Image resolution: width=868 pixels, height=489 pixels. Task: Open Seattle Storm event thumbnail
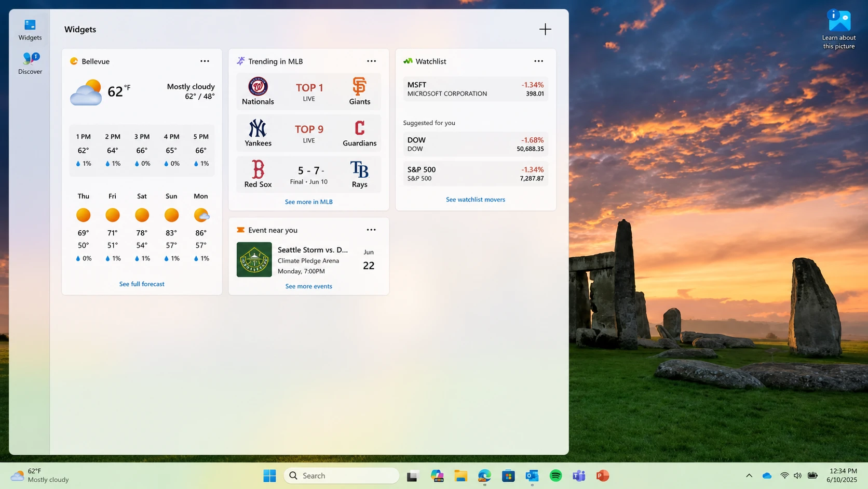pyautogui.click(x=254, y=259)
